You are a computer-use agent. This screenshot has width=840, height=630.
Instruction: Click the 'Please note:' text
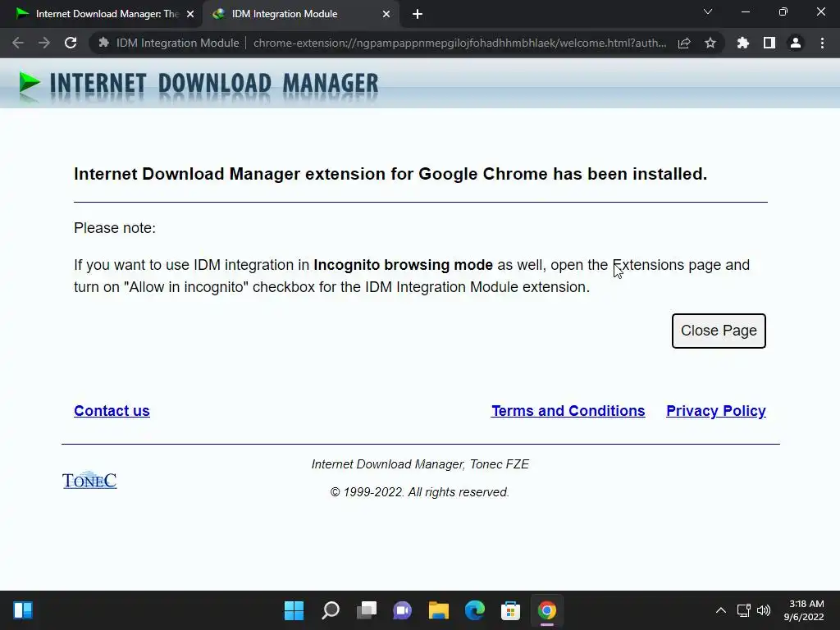pyautogui.click(x=115, y=228)
